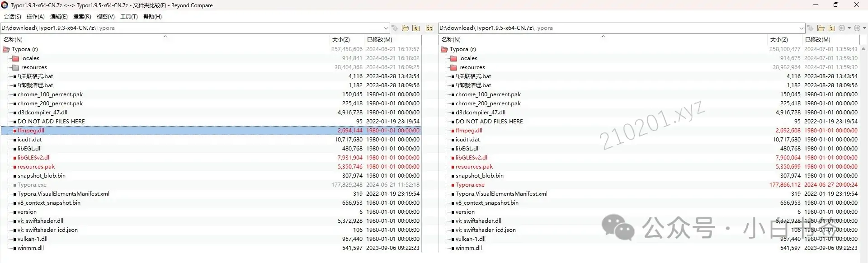Click the Beyond Compare app icon in title bar

point(5,5)
